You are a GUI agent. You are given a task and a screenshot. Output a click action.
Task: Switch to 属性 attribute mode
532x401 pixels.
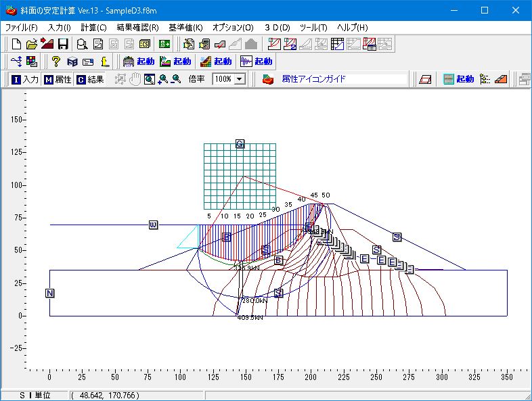pyautogui.click(x=58, y=79)
